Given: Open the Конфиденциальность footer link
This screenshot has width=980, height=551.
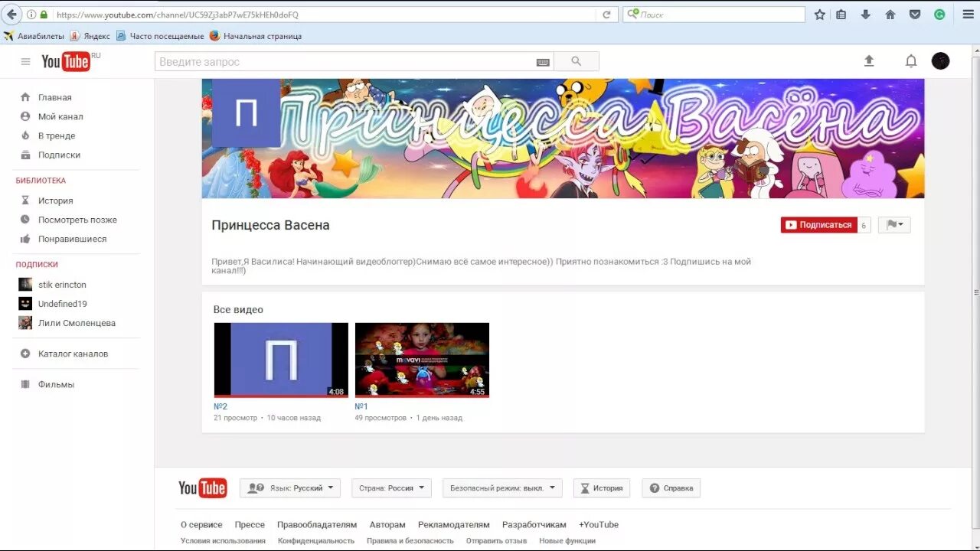Looking at the screenshot, I should coord(316,541).
